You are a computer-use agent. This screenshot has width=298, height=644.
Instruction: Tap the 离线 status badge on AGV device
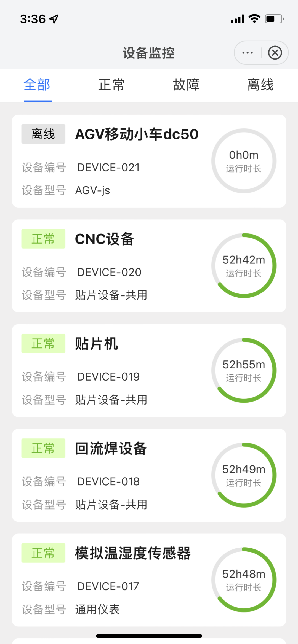pos(43,134)
